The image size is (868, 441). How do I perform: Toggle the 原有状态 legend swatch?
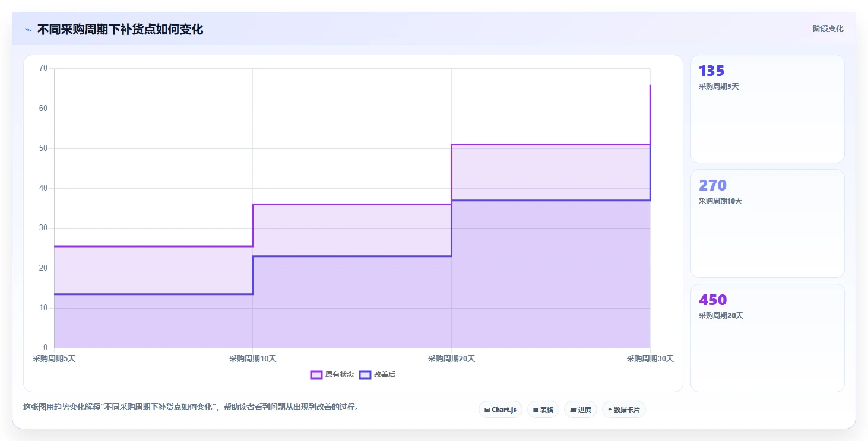coord(316,375)
